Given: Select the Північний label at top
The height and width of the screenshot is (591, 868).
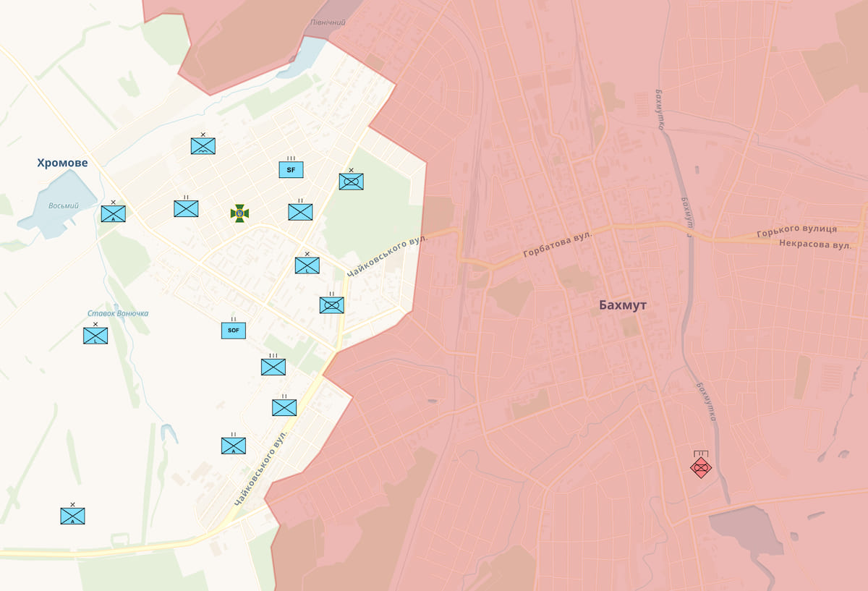Looking at the screenshot, I should (328, 22).
